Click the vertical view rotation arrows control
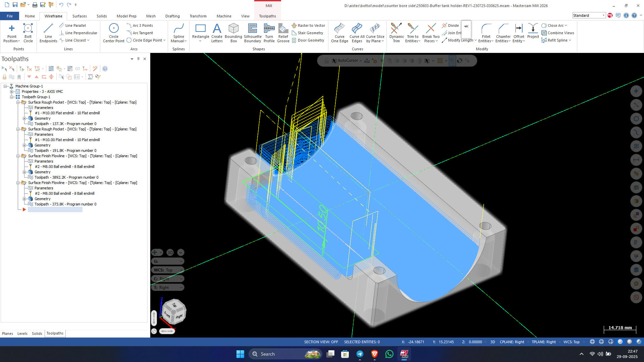The height and width of the screenshot is (362, 644). pyautogui.click(x=154, y=318)
